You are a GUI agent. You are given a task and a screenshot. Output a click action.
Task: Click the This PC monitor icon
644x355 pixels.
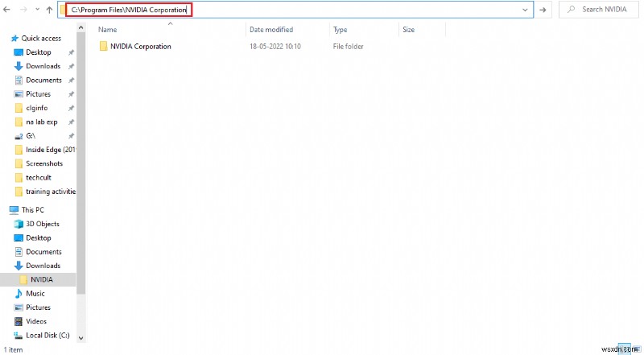tap(14, 210)
